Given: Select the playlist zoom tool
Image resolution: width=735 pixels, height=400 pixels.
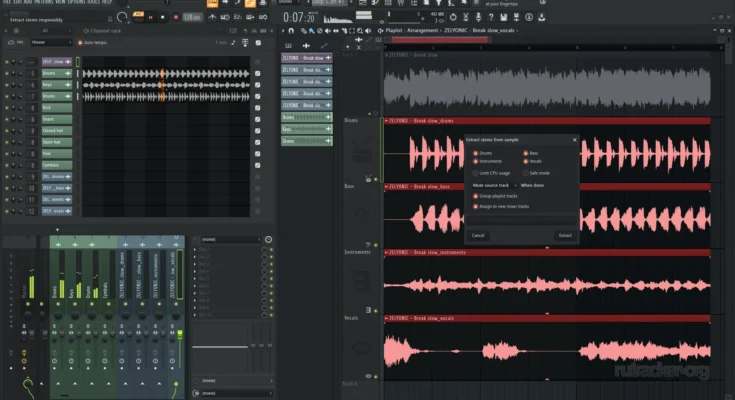Looking at the screenshot, I should [360, 30].
